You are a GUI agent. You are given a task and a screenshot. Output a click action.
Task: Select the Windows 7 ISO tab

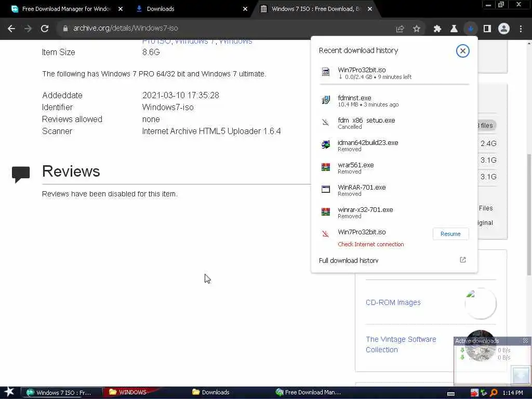(315, 9)
